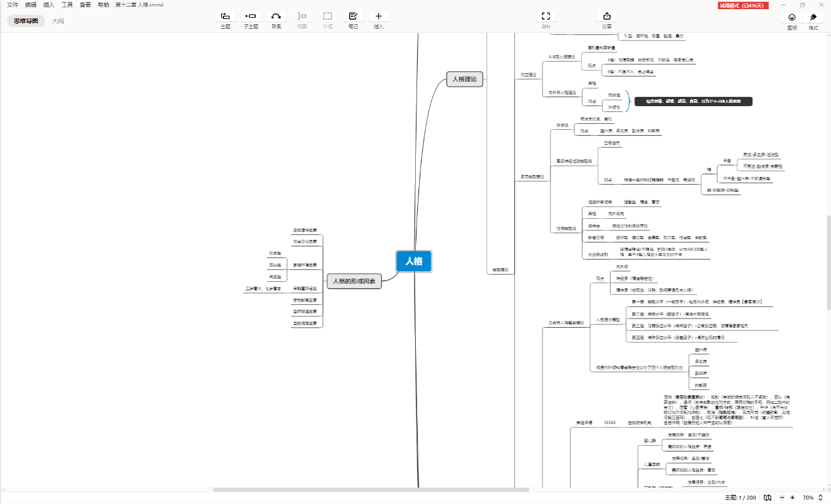The width and height of the screenshot is (831, 504).
Task: Open the 插入 menu in menu bar
Action: tap(49, 5)
